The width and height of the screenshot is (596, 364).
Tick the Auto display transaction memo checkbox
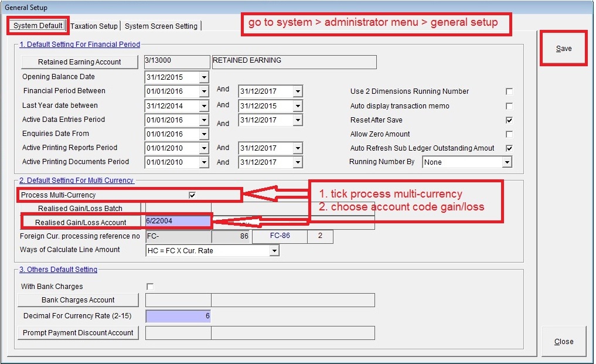[509, 106]
